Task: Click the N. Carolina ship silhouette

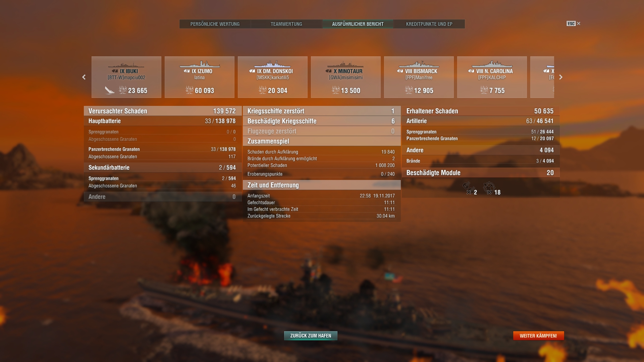Action: point(492,64)
